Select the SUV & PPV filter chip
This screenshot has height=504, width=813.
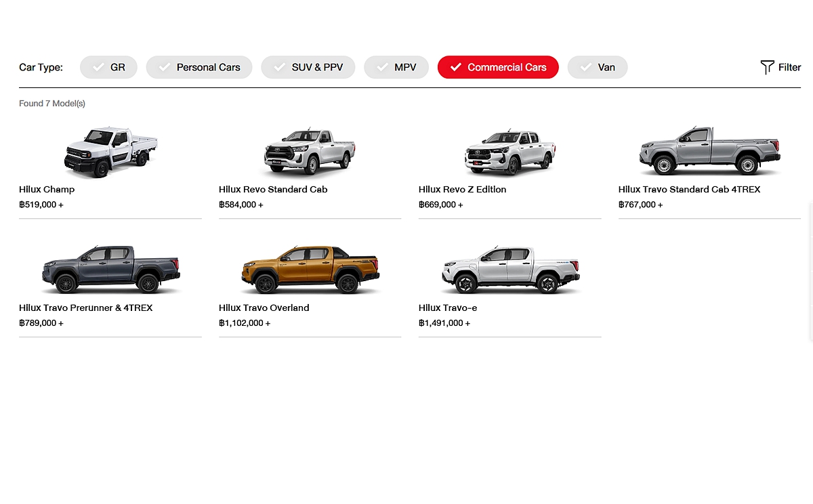pyautogui.click(x=308, y=67)
